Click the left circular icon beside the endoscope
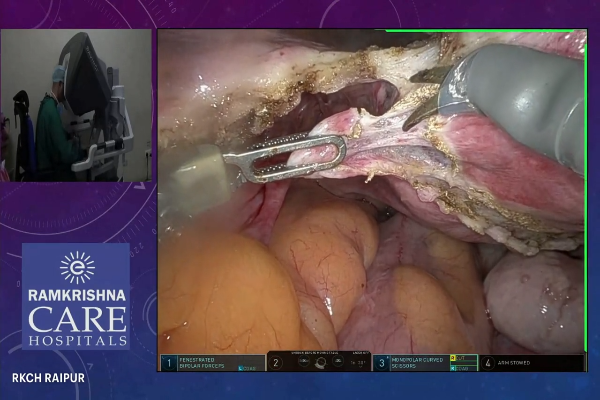This screenshot has height=400, width=600. 304,361
